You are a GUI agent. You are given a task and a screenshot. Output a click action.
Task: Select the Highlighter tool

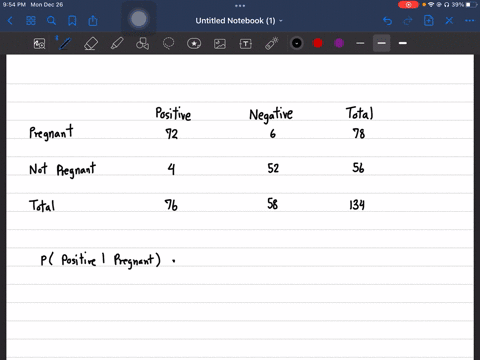[x=117, y=44]
